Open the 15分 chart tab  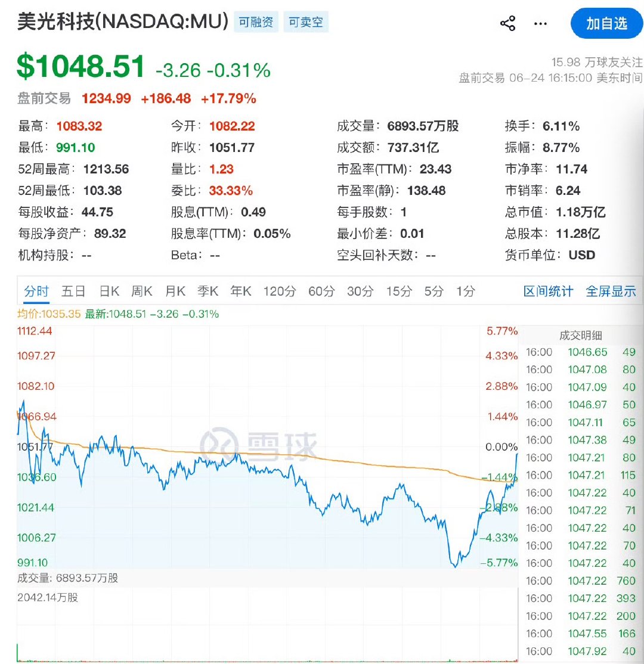(399, 291)
